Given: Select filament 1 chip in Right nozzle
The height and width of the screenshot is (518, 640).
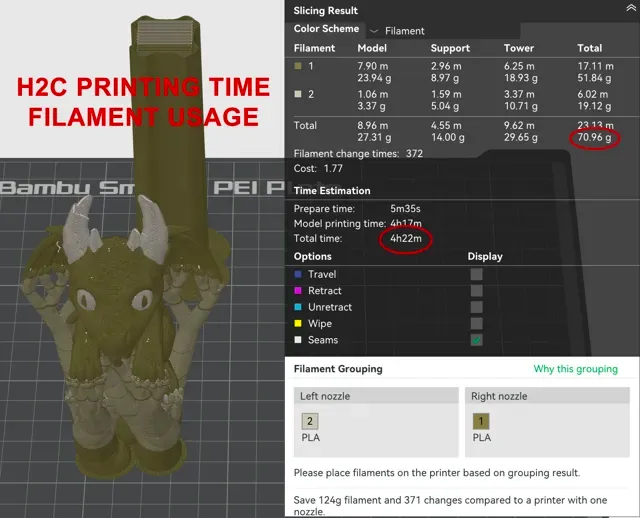Looking at the screenshot, I should (x=481, y=421).
